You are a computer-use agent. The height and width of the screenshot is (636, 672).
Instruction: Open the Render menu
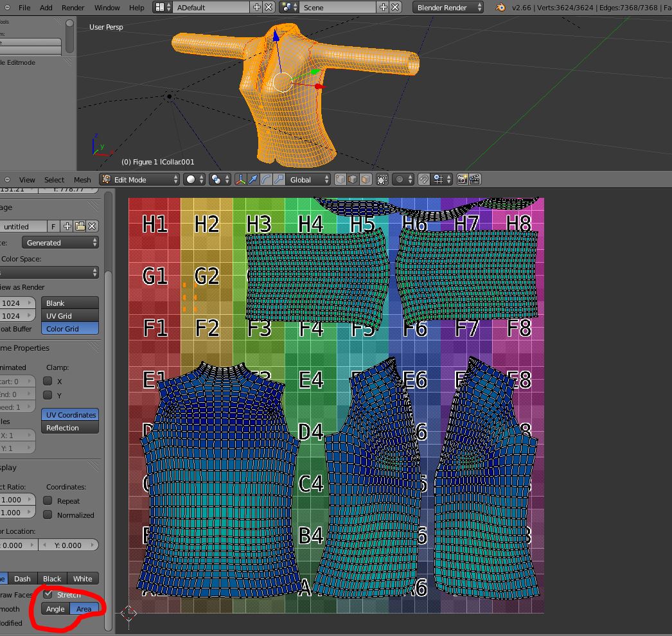pos(73,8)
